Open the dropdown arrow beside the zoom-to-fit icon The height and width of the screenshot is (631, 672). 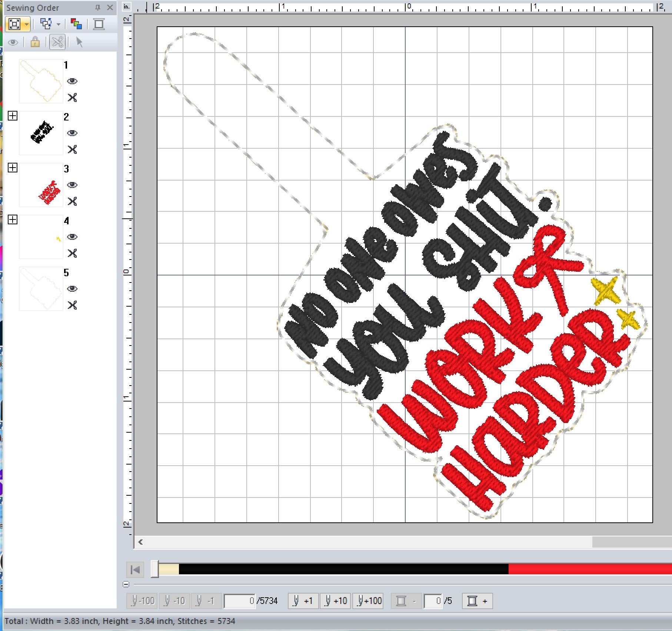click(27, 24)
